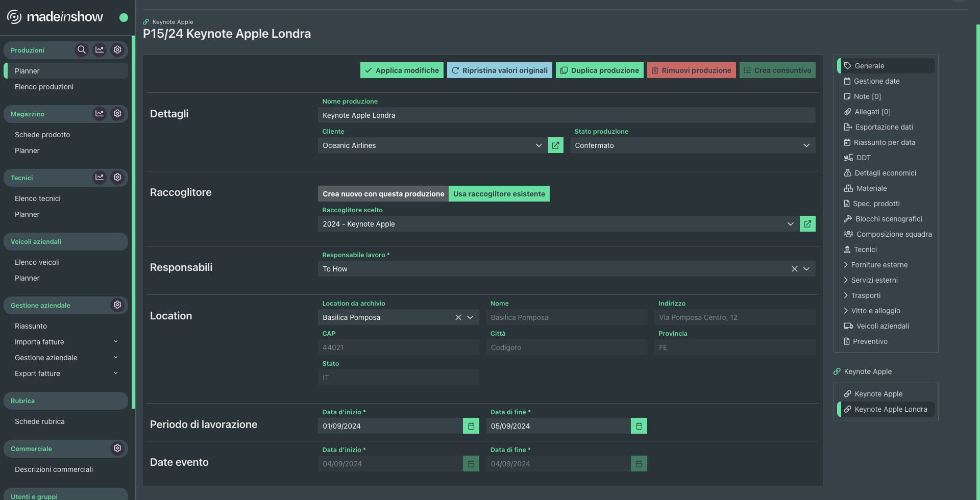Clear the Location da archivio selection
This screenshot has height=500, width=980.
(x=458, y=317)
